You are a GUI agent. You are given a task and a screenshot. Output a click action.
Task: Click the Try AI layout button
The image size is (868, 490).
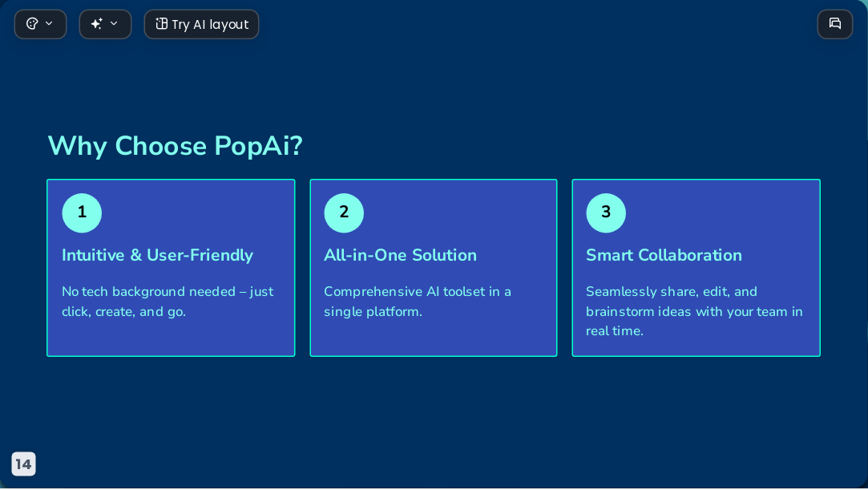[201, 24]
